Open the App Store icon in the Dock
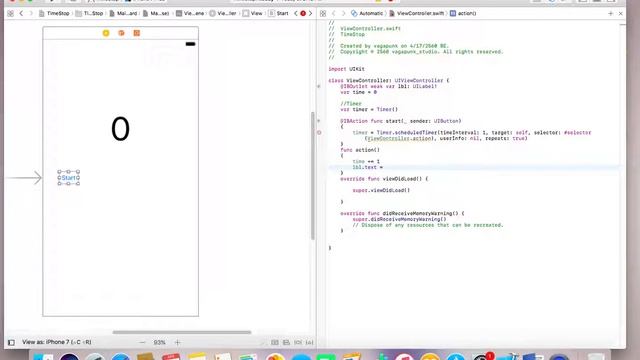The width and height of the screenshot is (640, 360). [455, 357]
